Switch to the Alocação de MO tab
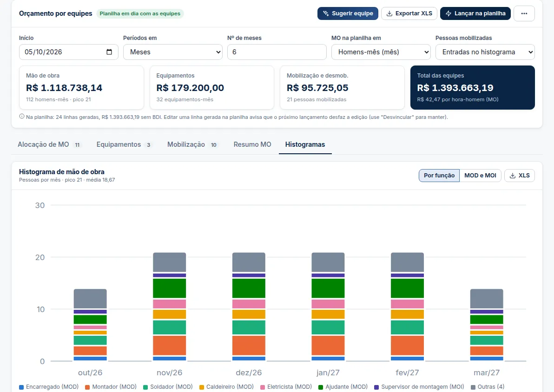554x392 pixels. (x=49, y=144)
